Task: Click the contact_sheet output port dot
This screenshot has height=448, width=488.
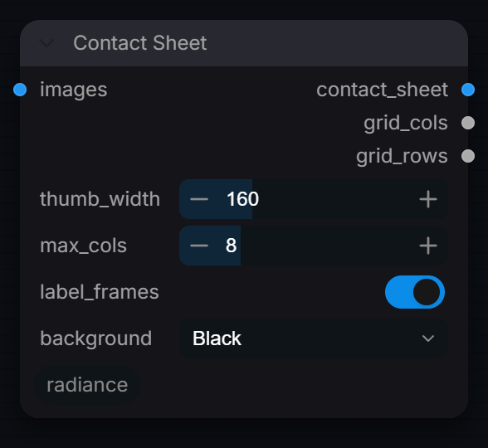Action: coord(468,90)
